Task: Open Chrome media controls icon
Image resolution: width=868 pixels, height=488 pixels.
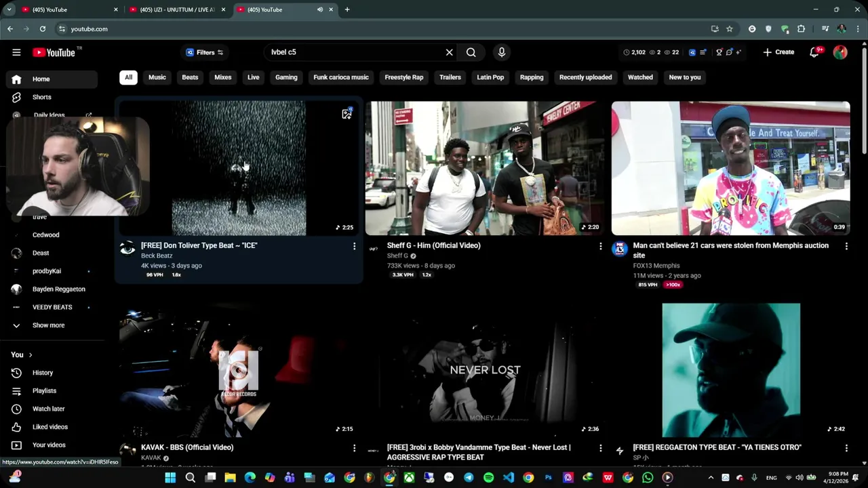Action: pos(825,29)
